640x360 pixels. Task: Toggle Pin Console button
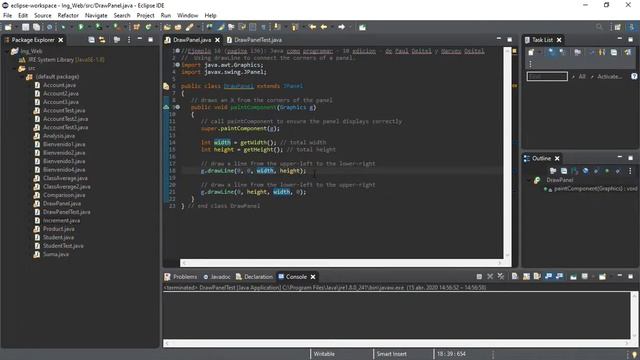coord(573,277)
